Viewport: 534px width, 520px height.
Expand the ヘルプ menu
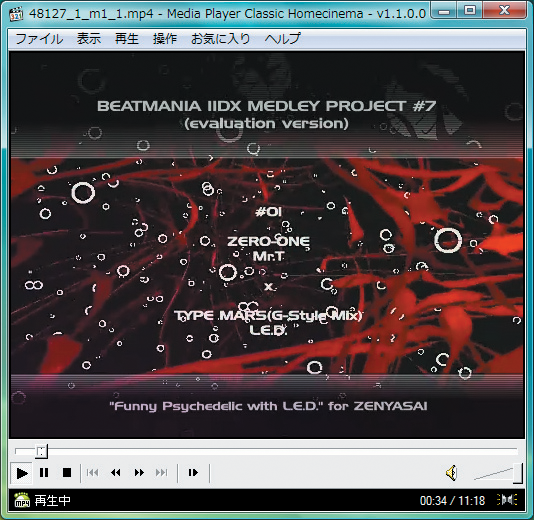pyautogui.click(x=282, y=38)
